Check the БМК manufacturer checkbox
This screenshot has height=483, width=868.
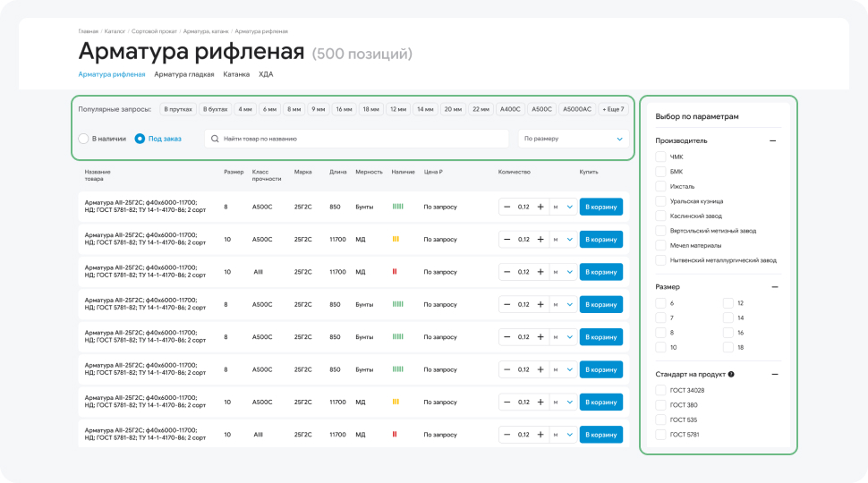(660, 172)
